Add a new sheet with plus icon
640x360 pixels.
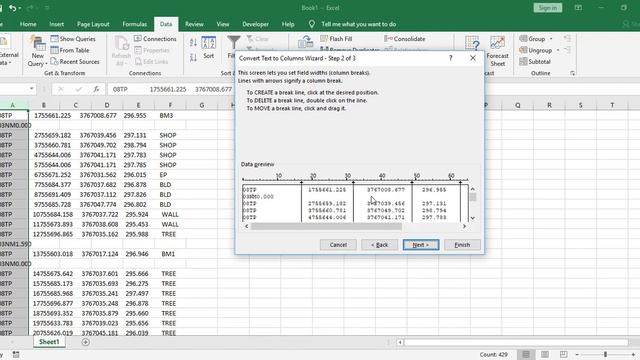(85, 342)
